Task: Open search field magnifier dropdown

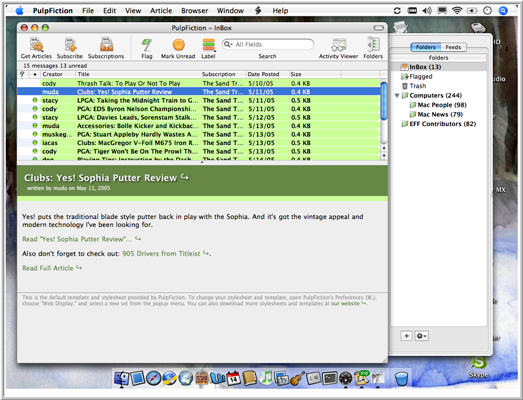Action: coord(228,44)
